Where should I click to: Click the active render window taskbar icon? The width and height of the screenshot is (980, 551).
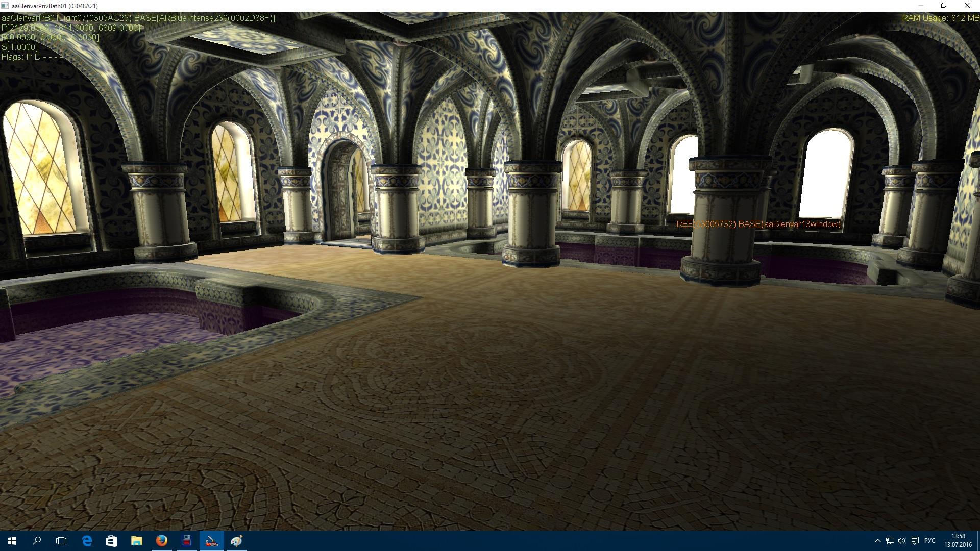tap(211, 541)
